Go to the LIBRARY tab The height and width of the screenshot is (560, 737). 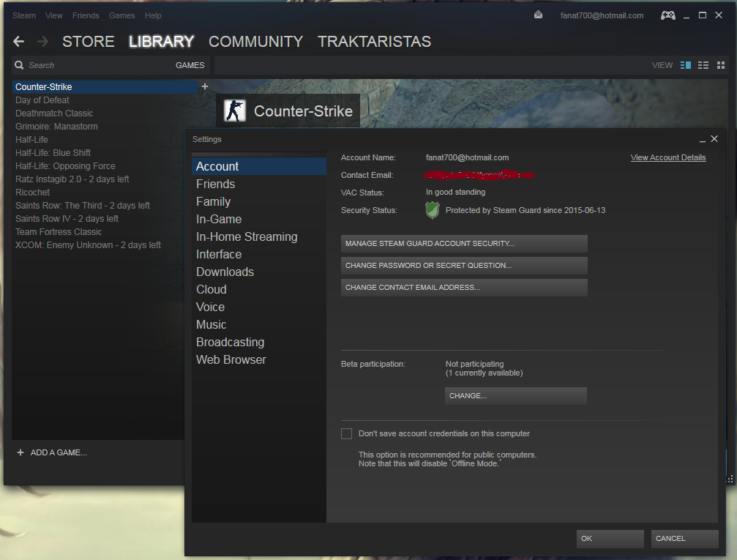pyautogui.click(x=161, y=42)
